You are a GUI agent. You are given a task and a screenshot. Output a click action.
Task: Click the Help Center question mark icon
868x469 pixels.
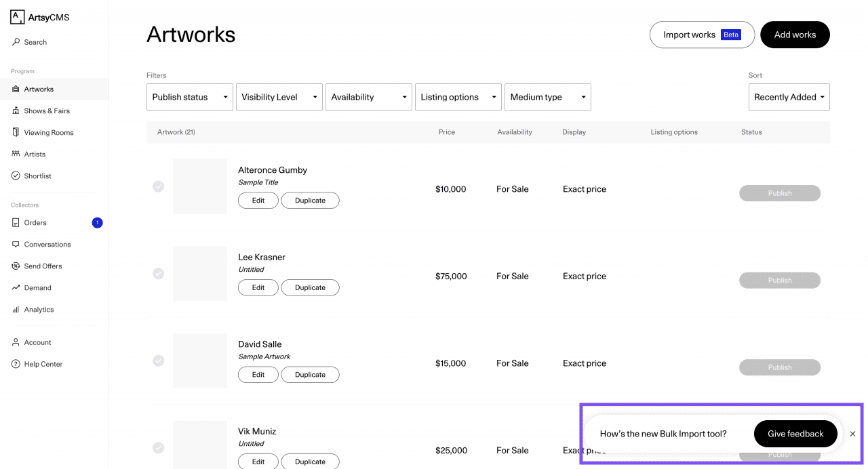pyautogui.click(x=16, y=364)
